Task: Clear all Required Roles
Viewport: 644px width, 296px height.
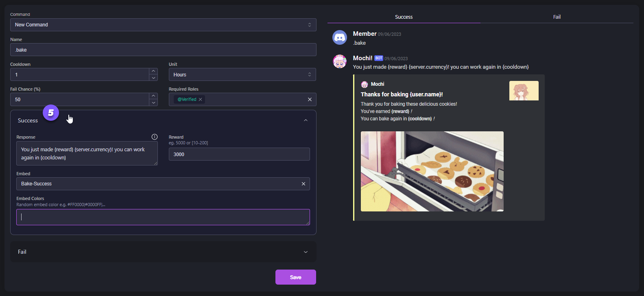Action: (310, 100)
